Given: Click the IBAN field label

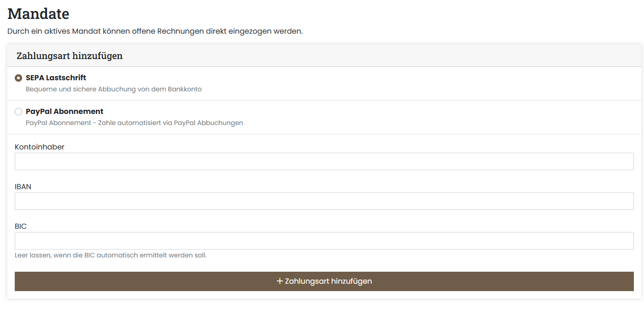Looking at the screenshot, I should tap(23, 186).
